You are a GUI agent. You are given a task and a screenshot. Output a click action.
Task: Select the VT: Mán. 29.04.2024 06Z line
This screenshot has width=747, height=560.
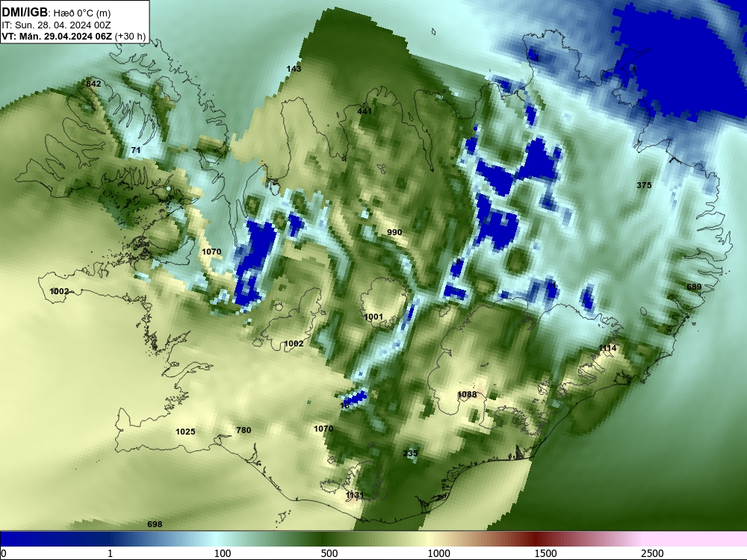[x=74, y=36]
